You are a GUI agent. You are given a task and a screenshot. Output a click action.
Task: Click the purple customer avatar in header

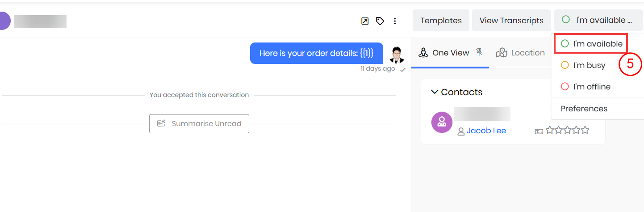(x=4, y=21)
